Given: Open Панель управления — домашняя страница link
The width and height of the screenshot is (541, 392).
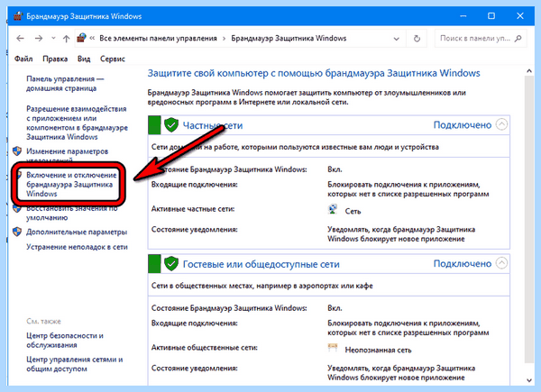Looking at the screenshot, I should click(x=65, y=84).
